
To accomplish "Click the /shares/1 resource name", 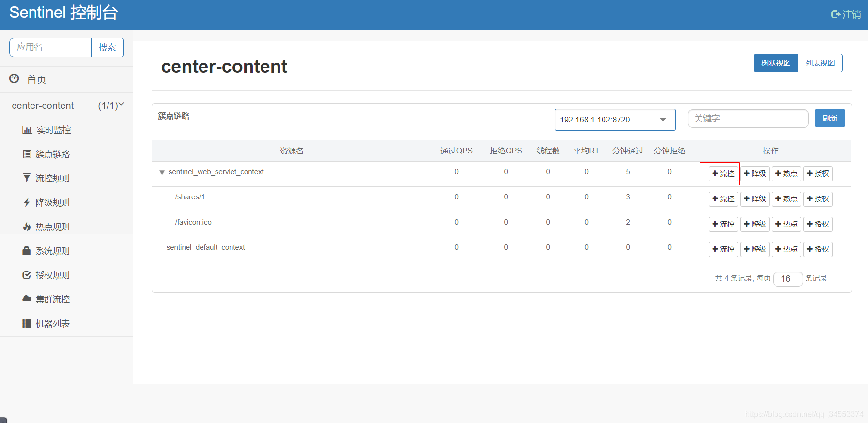I will click(190, 197).
